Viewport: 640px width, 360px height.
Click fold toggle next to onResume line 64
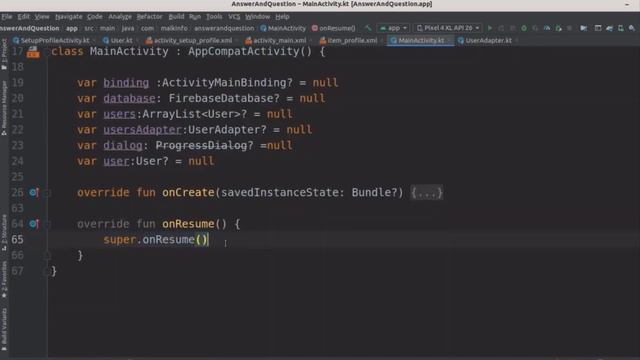point(47,224)
